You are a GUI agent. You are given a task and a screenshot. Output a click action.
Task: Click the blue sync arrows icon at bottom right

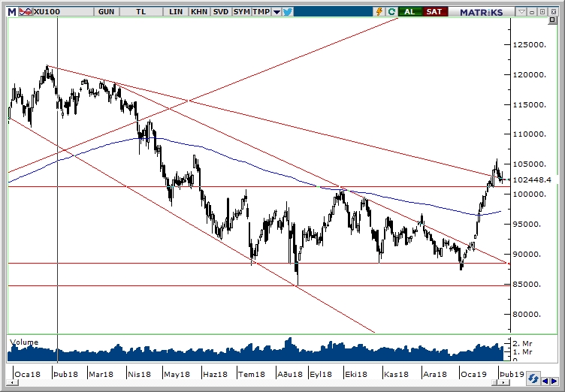coord(533,378)
